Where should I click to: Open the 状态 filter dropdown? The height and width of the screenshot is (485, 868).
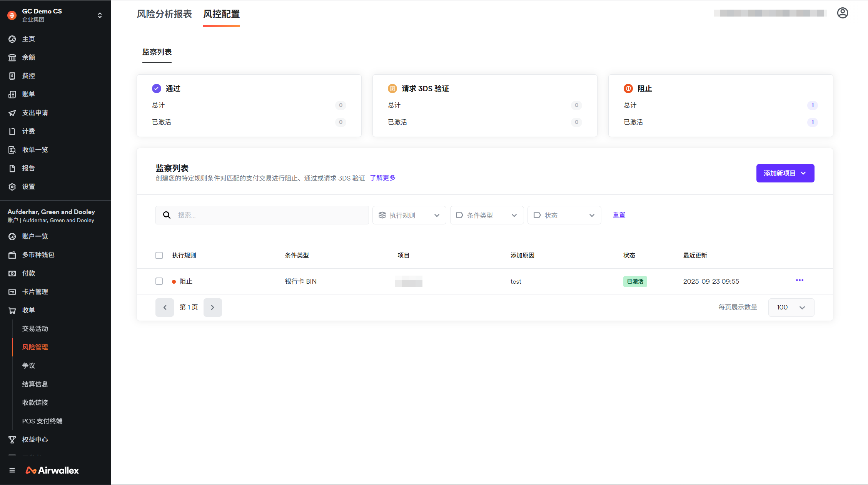pyautogui.click(x=564, y=215)
